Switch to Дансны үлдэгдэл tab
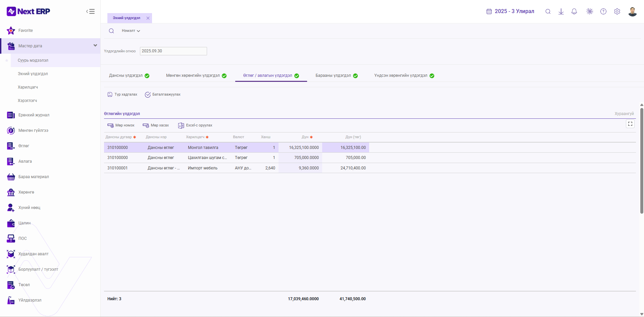The height and width of the screenshot is (317, 644). [129, 75]
